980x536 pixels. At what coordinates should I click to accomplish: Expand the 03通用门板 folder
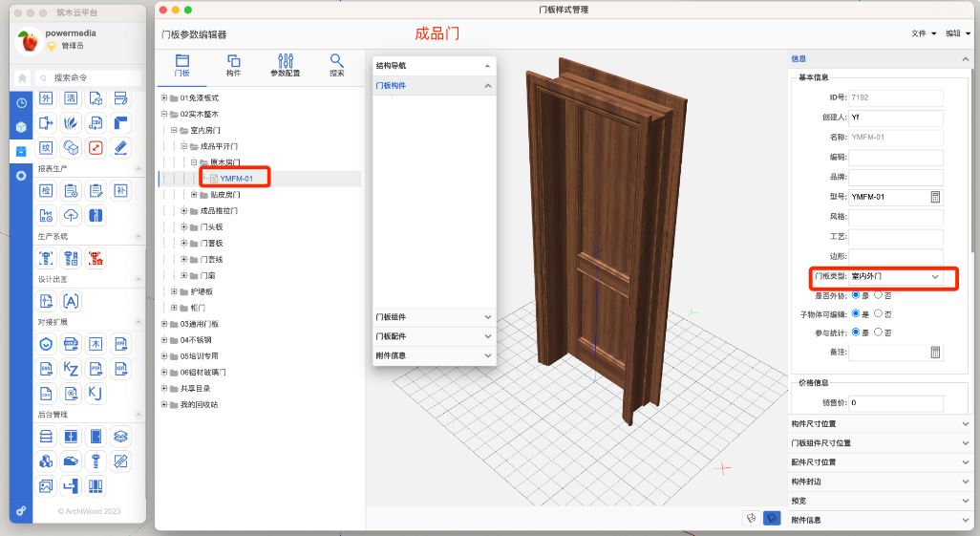(163, 324)
